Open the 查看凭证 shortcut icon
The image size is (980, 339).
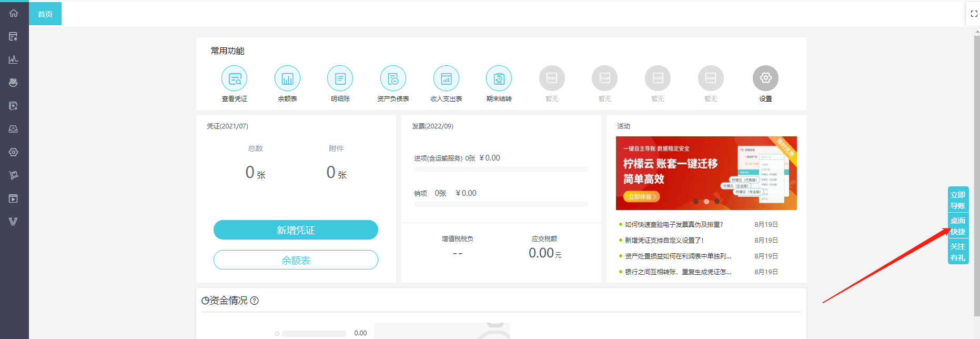(x=234, y=79)
